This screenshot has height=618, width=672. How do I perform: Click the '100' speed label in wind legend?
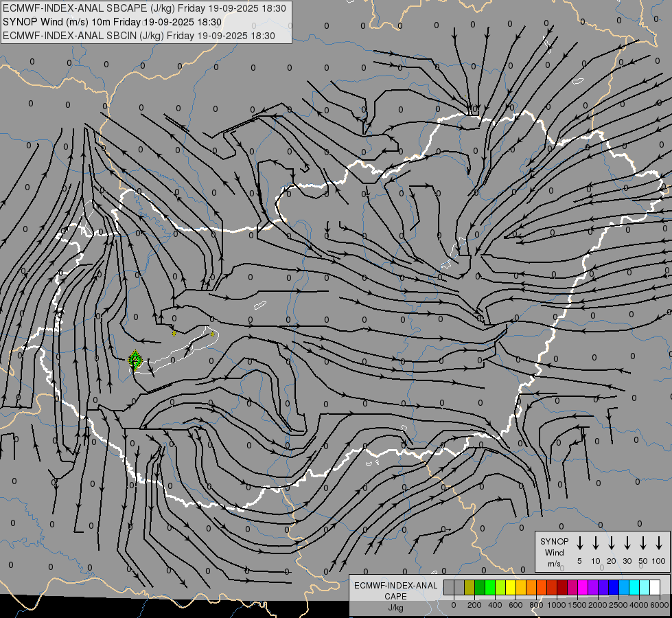(659, 561)
